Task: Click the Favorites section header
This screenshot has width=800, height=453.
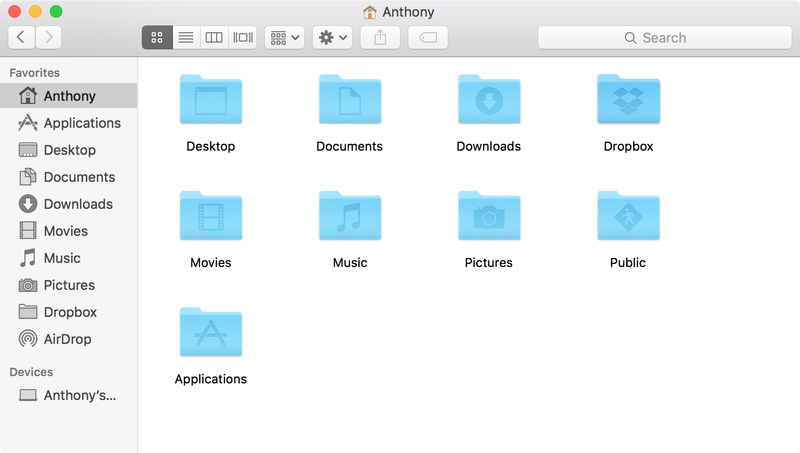Action: [x=35, y=73]
